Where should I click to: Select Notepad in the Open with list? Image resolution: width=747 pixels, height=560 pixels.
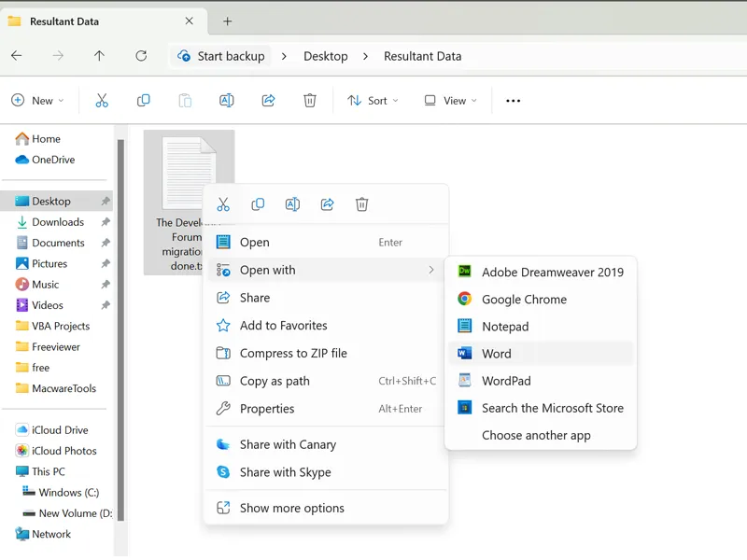[505, 327]
